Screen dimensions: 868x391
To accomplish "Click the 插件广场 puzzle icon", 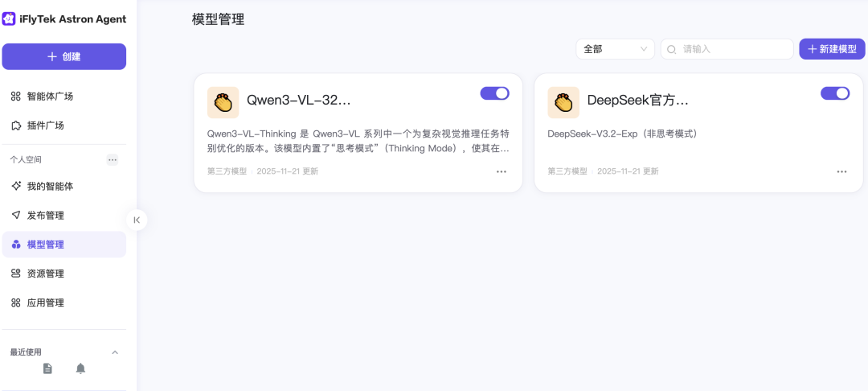I will [16, 126].
